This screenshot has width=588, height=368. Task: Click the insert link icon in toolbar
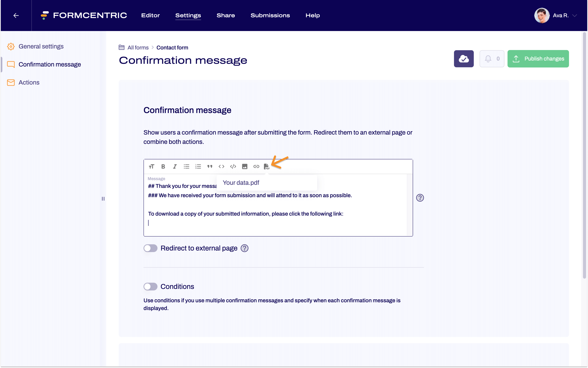coord(256,166)
